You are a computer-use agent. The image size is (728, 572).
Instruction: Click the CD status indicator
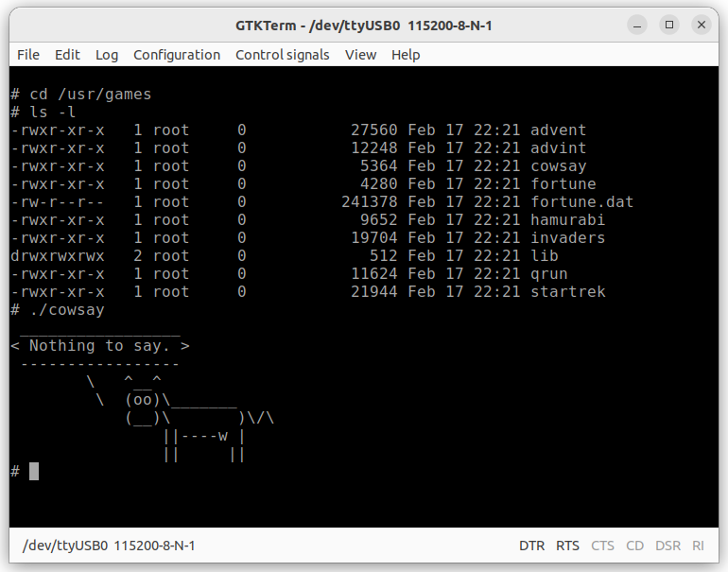pyautogui.click(x=634, y=546)
